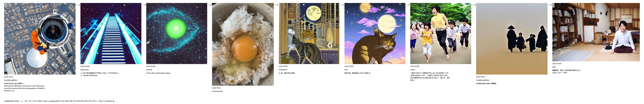Screen dimensions: 644x104
Task: Click the arrow after the escalator image
Action: [x=144, y=5]
